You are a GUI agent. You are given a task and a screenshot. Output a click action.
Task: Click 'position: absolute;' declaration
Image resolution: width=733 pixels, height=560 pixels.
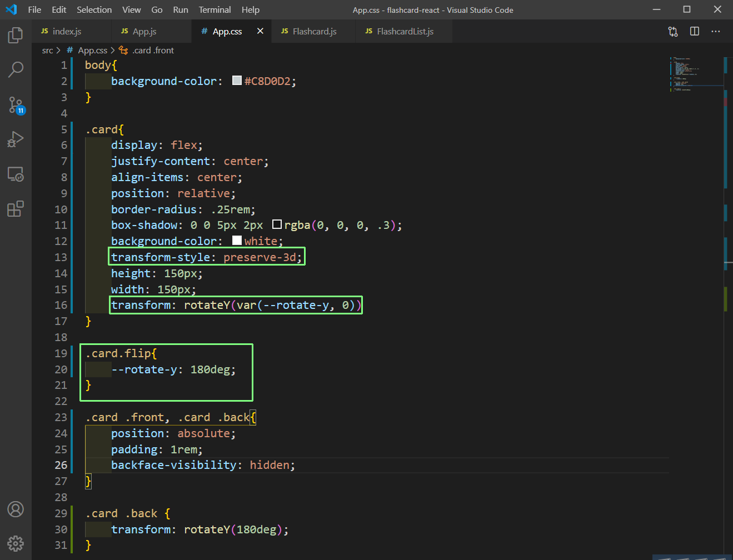point(173,433)
